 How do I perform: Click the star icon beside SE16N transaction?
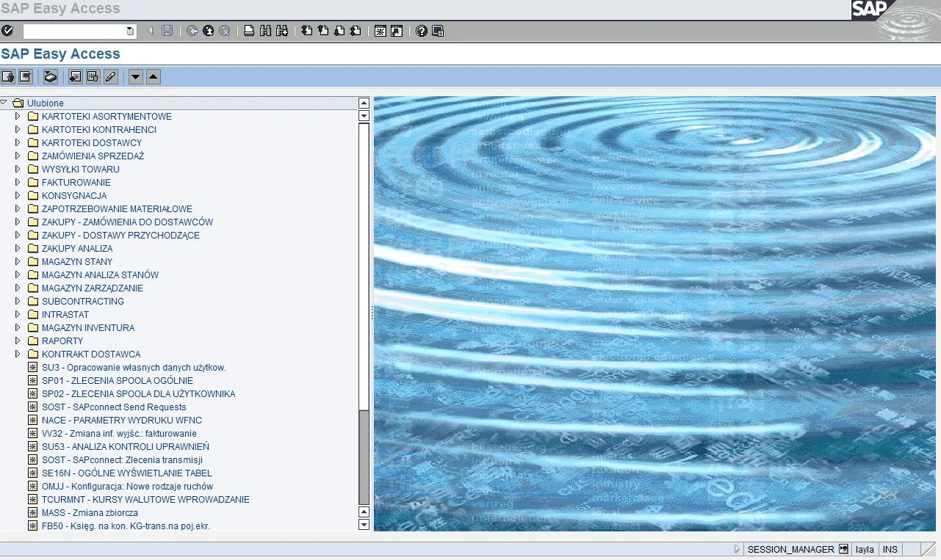(x=32, y=473)
